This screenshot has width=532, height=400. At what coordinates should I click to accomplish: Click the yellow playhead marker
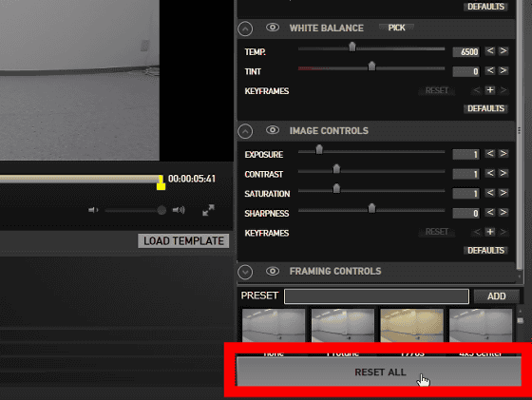pyautogui.click(x=161, y=183)
